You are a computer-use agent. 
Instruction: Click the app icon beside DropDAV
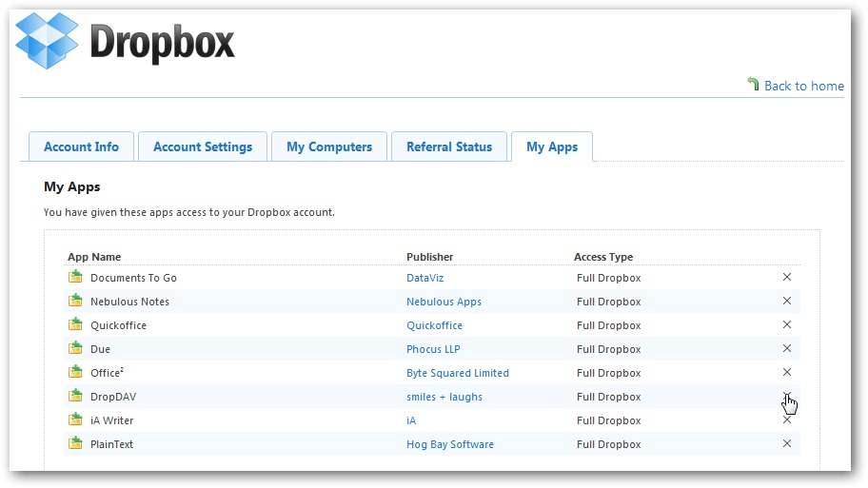[75, 396]
